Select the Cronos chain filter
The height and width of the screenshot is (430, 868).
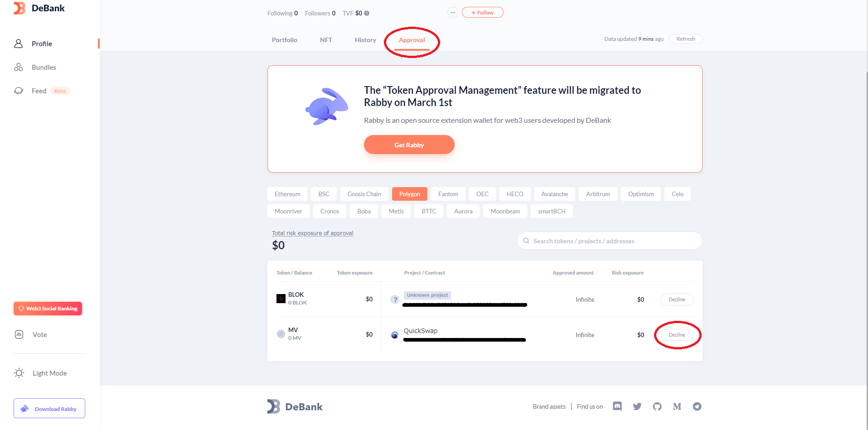tap(330, 211)
